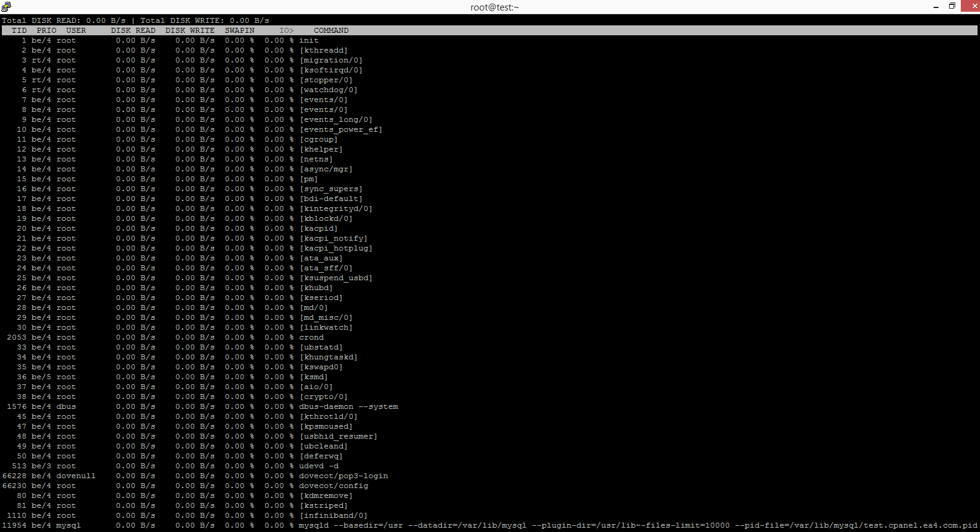Select the dovecot/pop3-login process entry
The width and height of the screenshot is (980, 532).
coord(344,476)
